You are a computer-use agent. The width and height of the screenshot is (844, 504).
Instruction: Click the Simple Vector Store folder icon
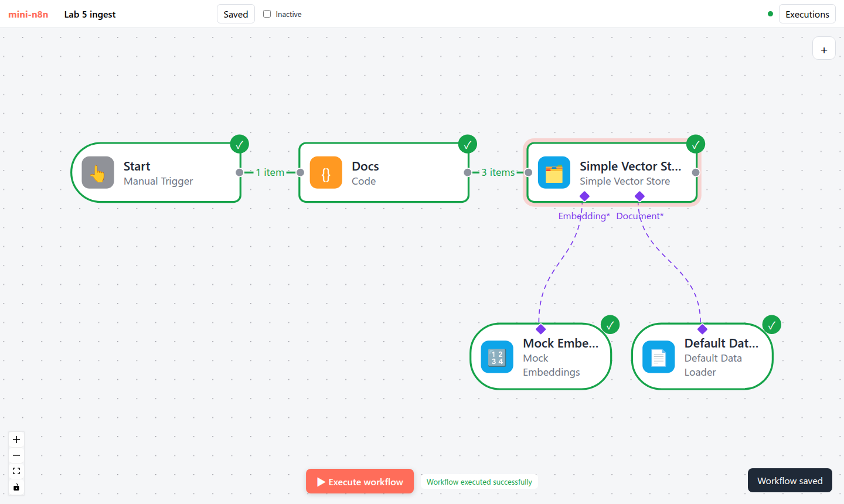pyautogui.click(x=554, y=172)
